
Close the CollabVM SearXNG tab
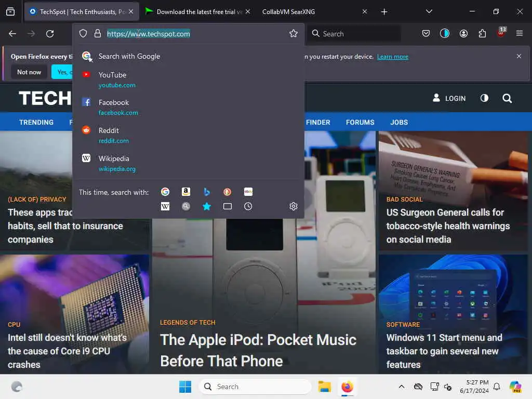pyautogui.click(x=365, y=11)
